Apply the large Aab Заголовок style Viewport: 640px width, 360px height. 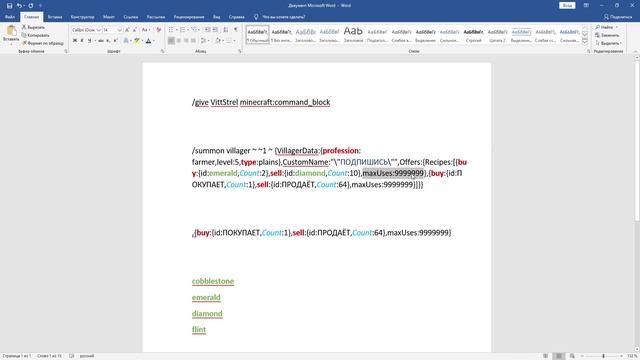click(x=353, y=35)
